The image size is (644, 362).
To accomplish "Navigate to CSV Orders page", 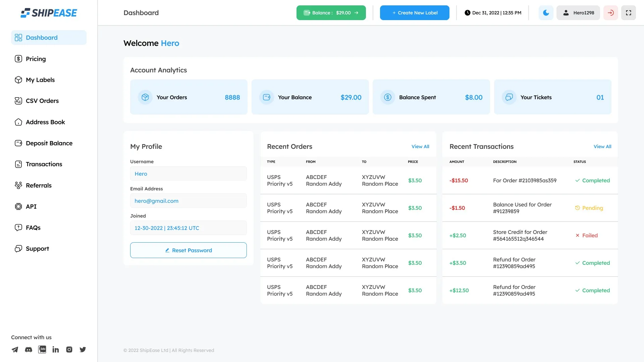I will click(42, 101).
